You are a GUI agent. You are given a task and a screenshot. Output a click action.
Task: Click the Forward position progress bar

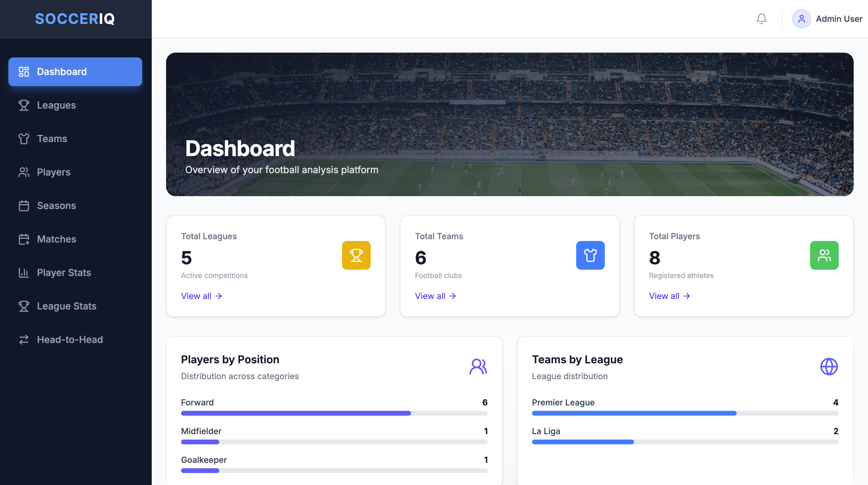pos(334,413)
